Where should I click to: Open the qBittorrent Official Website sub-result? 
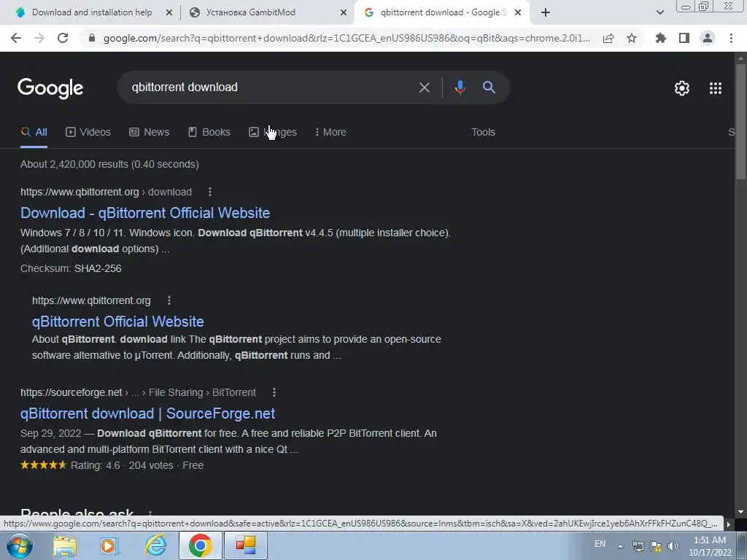click(x=117, y=322)
